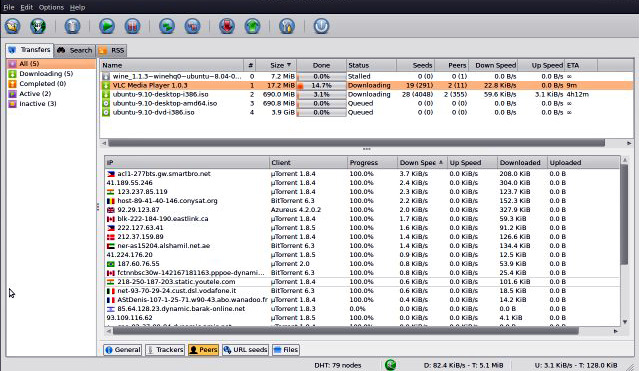Show the Trackers tab
The height and width of the screenshot is (371, 639).
(165, 349)
